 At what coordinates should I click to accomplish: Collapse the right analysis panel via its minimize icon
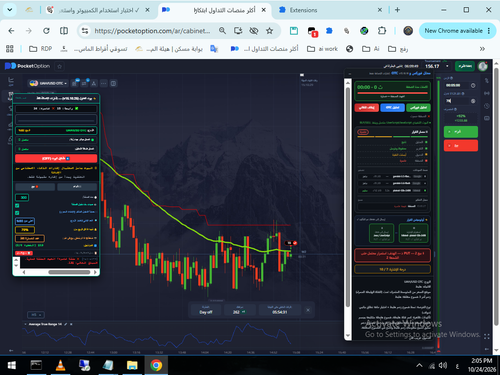(x=350, y=74)
